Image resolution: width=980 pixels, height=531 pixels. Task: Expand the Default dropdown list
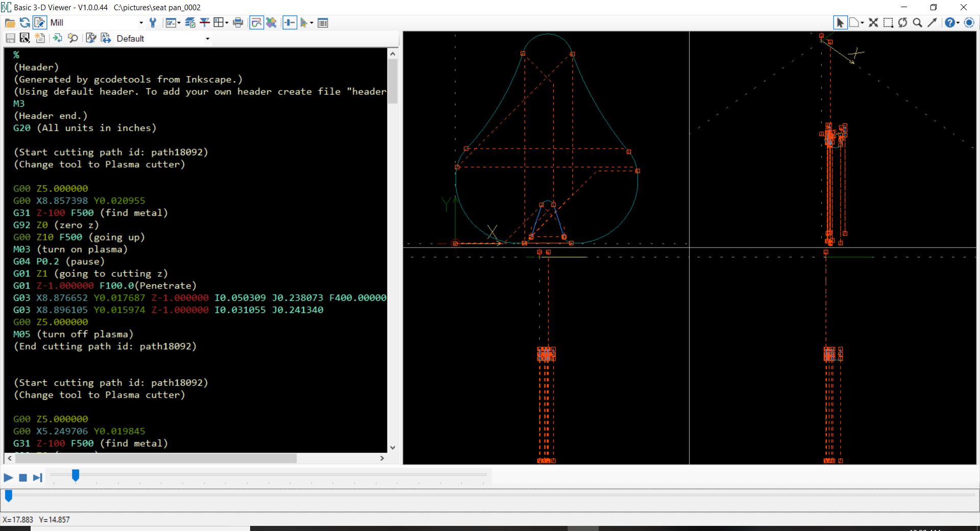point(207,39)
